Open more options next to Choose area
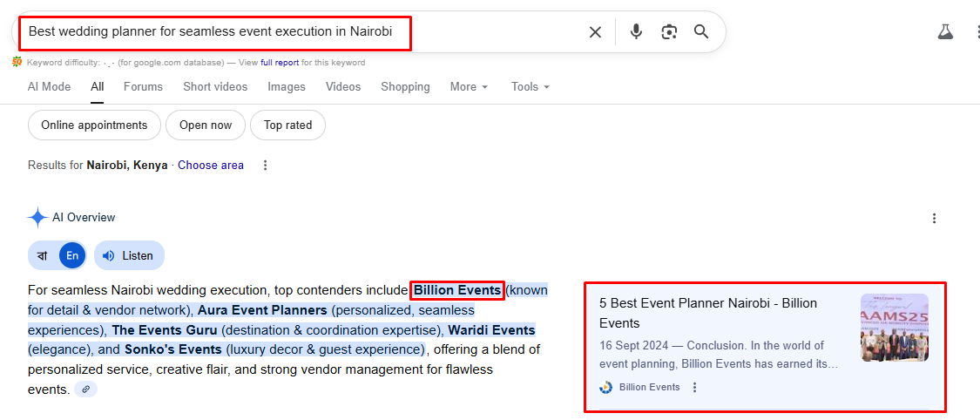This screenshot has height=420, width=980. tap(266, 166)
